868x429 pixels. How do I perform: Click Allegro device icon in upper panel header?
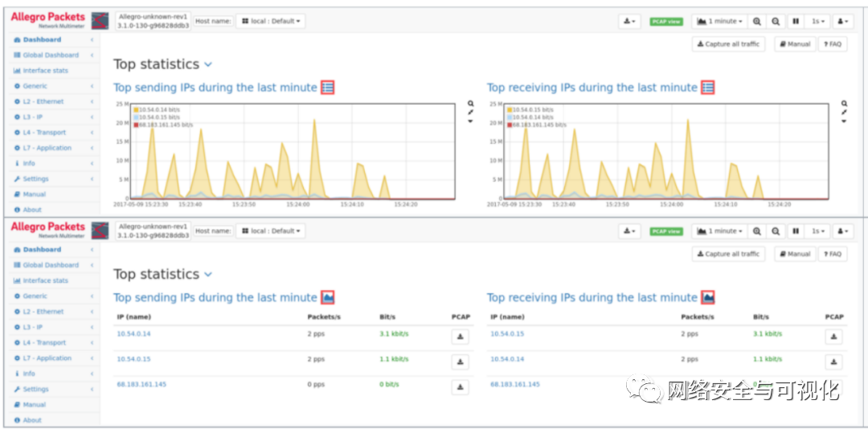[x=100, y=21]
